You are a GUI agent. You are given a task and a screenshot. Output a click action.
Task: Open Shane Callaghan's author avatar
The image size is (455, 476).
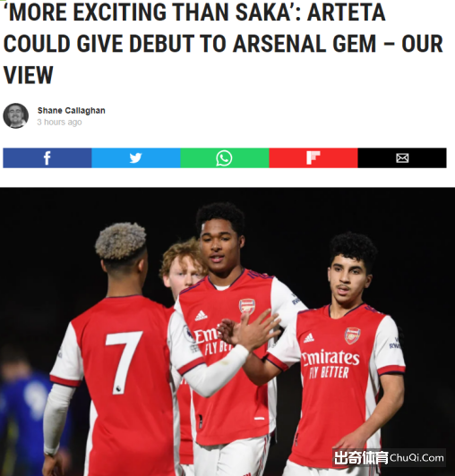click(x=16, y=115)
